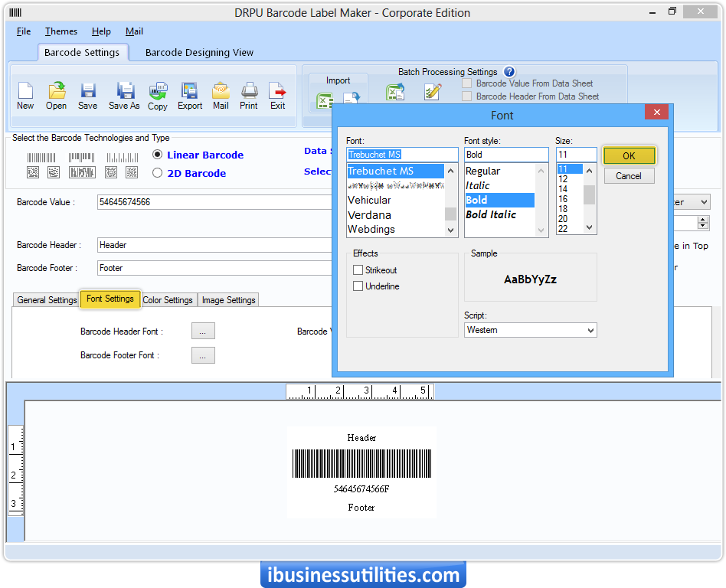
Task: Open the Themes menu
Action: click(x=61, y=31)
